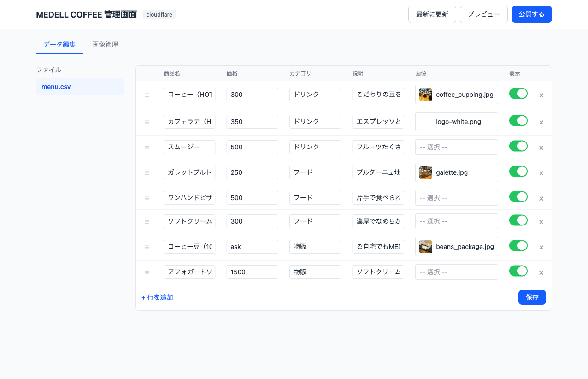
Task: Toggle the display switch on the コーヒー豆 row
Action: coord(518,245)
